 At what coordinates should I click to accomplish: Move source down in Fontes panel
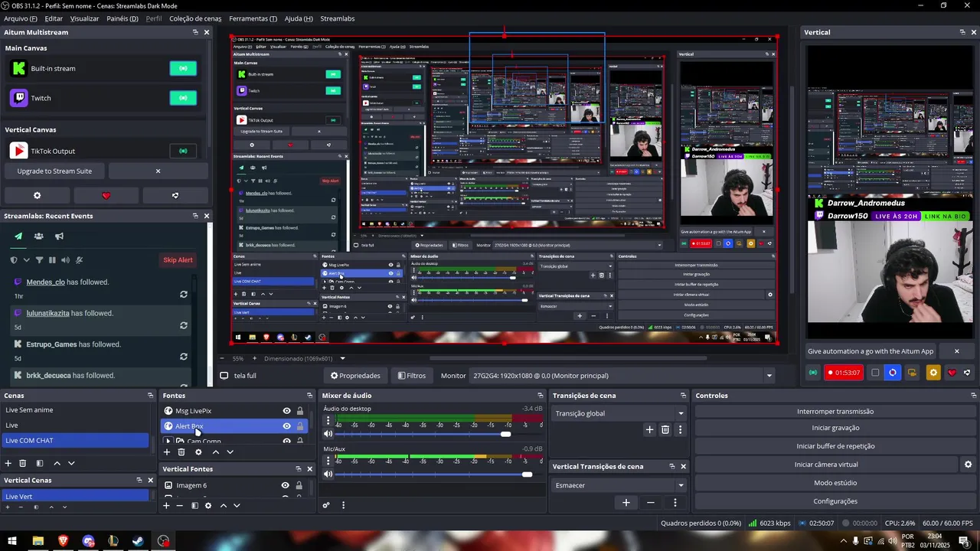230,452
